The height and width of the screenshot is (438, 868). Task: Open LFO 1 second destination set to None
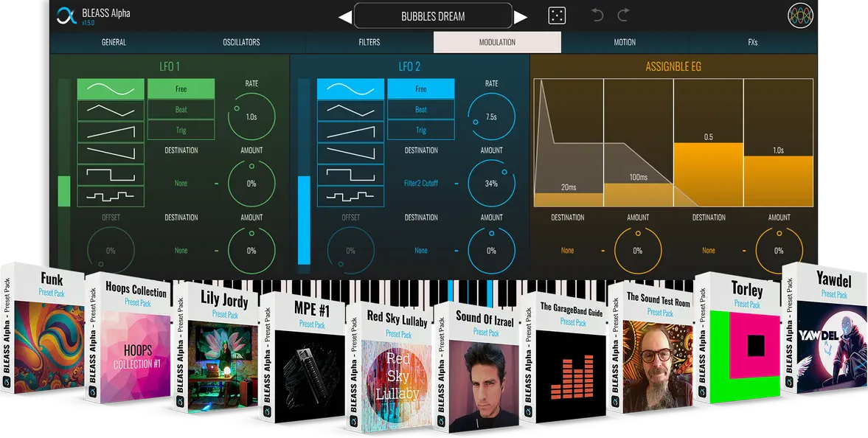click(181, 250)
